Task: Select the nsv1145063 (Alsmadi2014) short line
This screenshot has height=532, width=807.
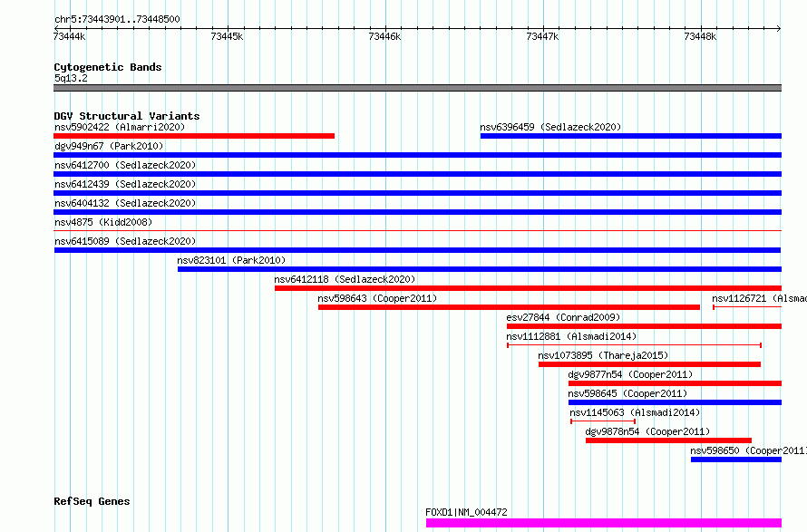Action: (603, 421)
